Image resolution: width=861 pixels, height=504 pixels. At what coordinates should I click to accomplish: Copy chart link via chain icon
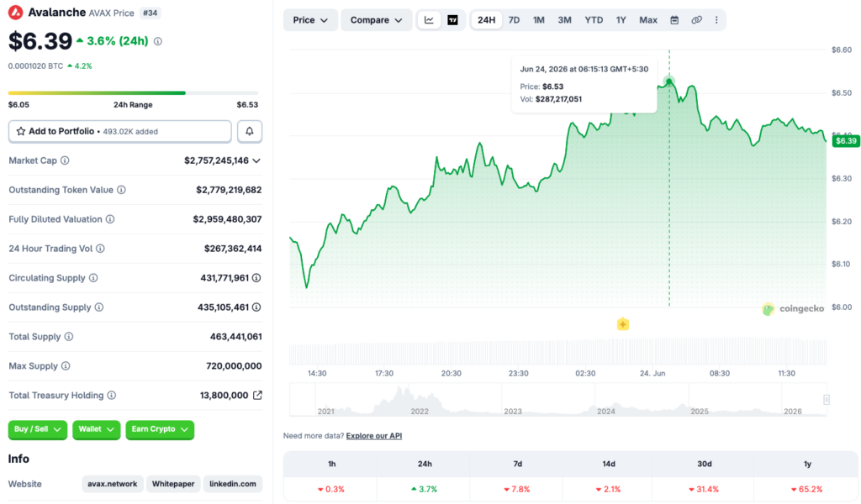click(x=696, y=20)
